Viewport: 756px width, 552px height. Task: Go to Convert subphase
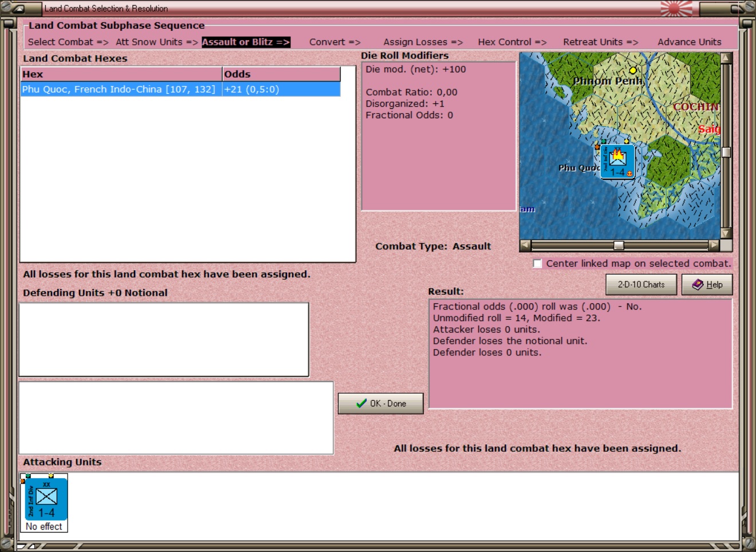pyautogui.click(x=334, y=42)
